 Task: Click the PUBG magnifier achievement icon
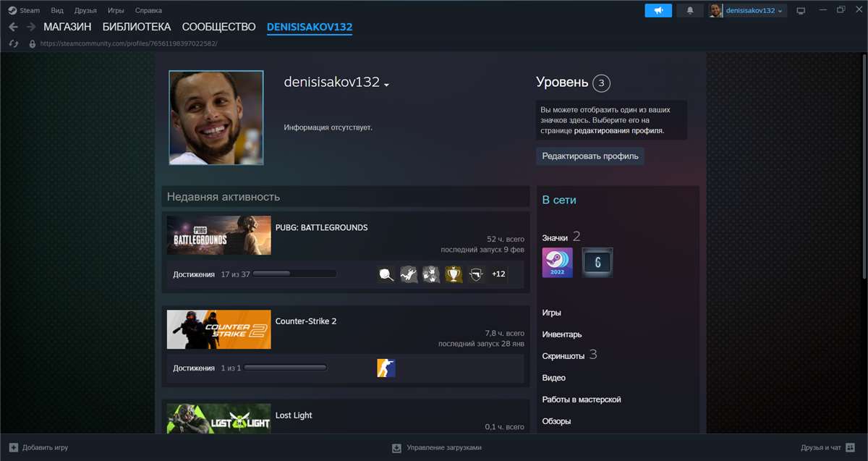pos(386,274)
